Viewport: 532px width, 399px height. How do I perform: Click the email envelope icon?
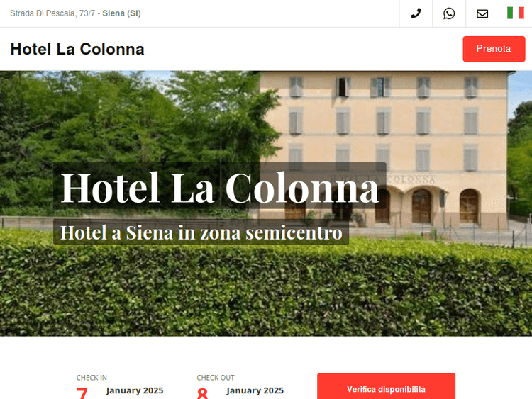coord(482,13)
